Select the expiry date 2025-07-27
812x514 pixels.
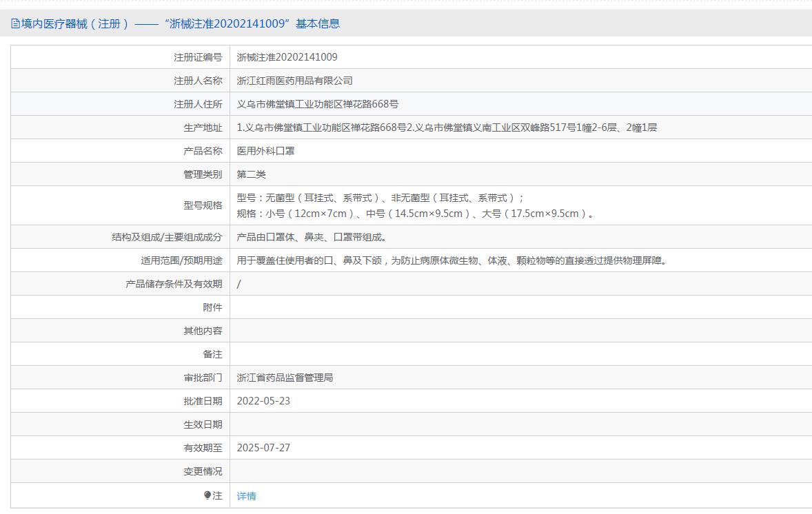point(263,448)
